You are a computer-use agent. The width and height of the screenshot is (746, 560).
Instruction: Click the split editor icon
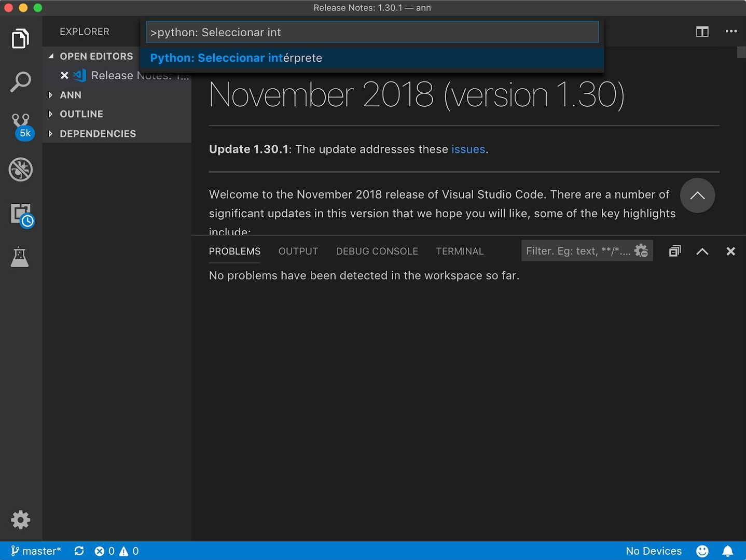(x=702, y=32)
